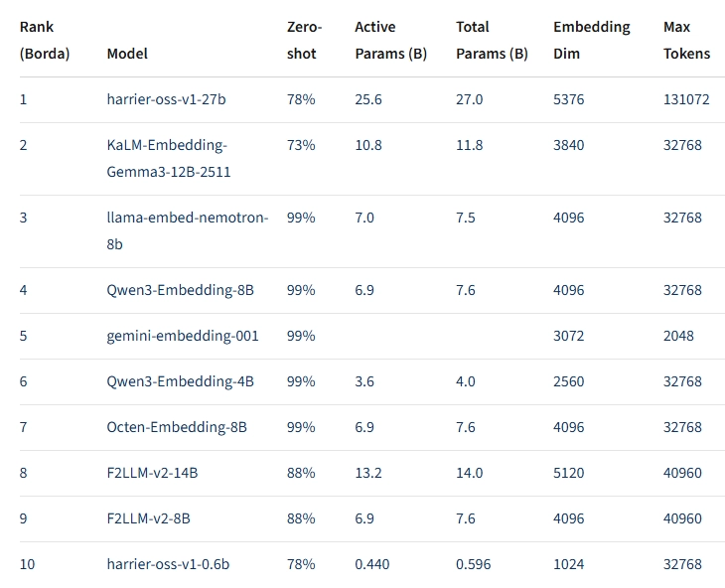Click the 0.440 active params value
This screenshot has height=588, width=725.
[371, 564]
